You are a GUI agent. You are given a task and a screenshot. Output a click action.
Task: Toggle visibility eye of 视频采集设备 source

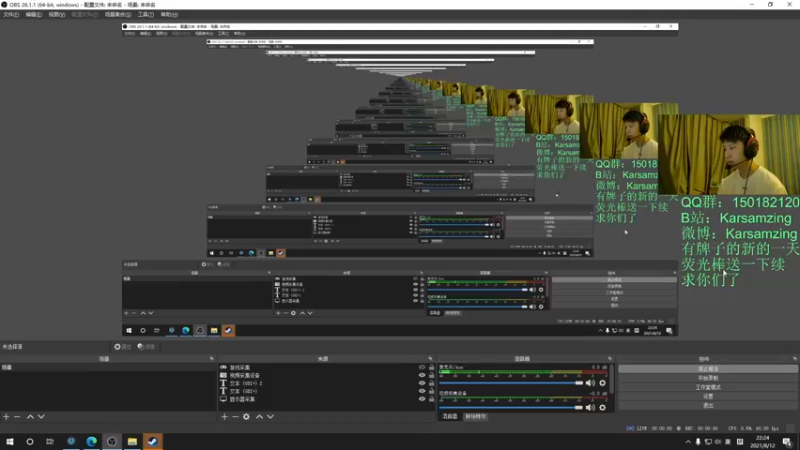[422, 375]
